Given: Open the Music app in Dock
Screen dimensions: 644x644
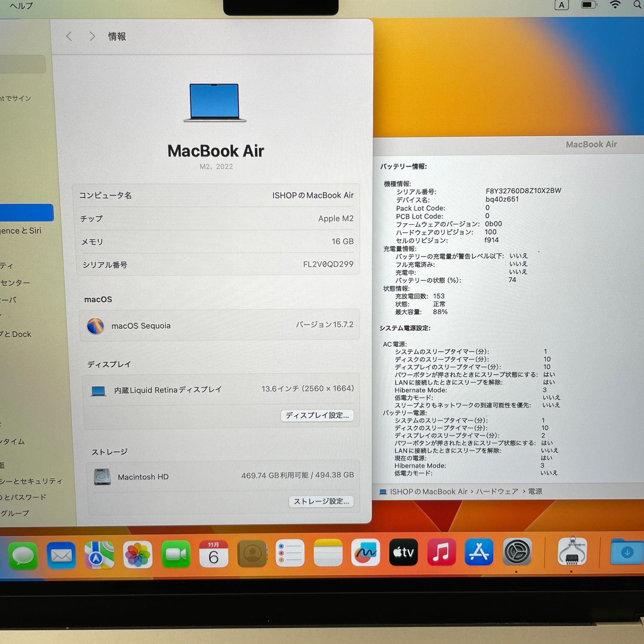Looking at the screenshot, I should (x=441, y=552).
